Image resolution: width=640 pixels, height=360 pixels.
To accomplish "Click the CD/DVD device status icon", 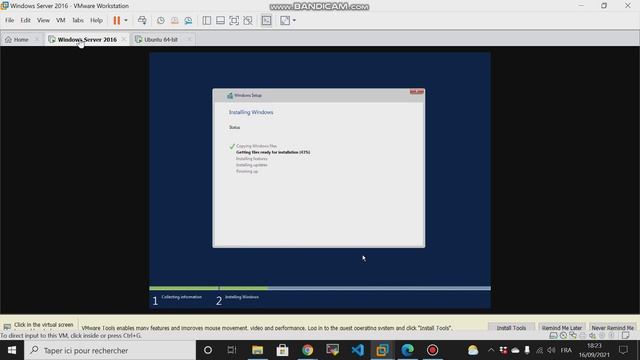I will click(x=563, y=336).
